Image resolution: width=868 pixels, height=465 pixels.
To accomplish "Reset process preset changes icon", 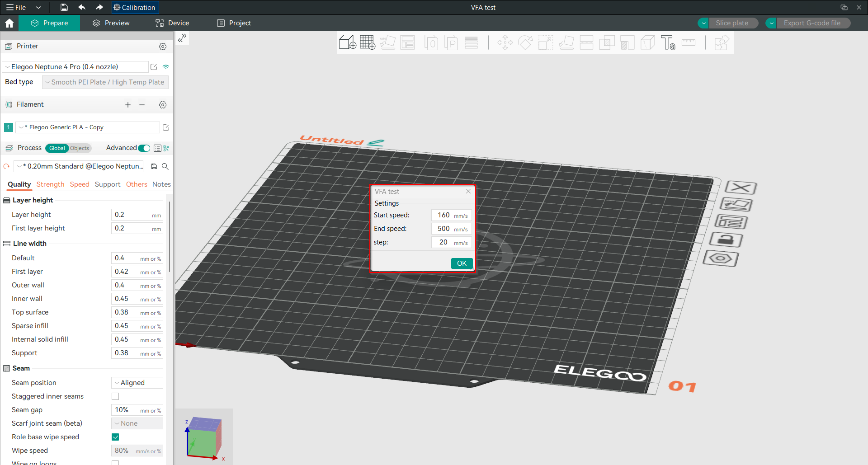I will tap(6, 166).
